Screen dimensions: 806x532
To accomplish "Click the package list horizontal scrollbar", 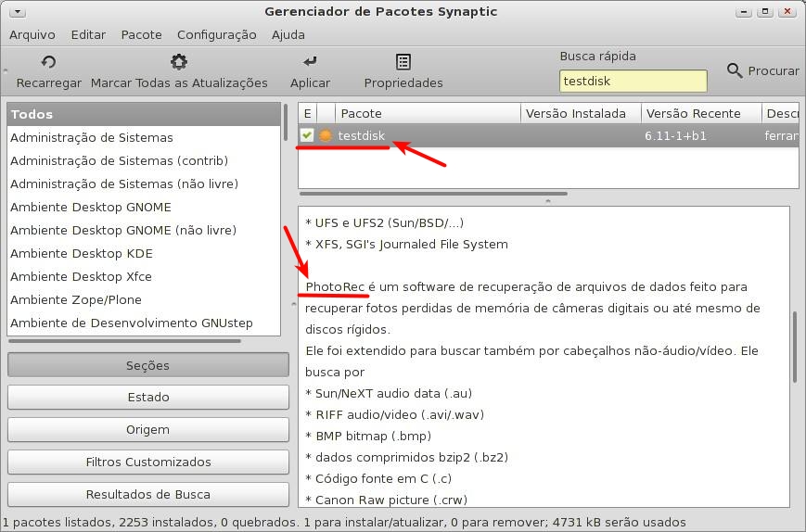I will click(433, 194).
